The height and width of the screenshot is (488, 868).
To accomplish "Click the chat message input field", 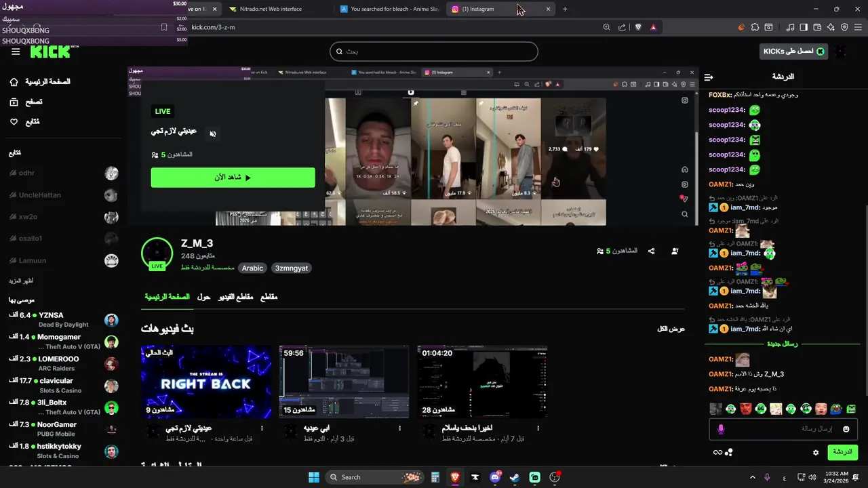I will pos(783,429).
